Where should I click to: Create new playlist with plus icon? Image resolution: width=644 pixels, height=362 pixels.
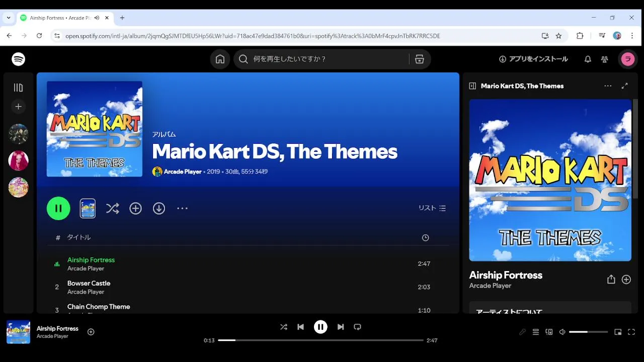(x=19, y=107)
